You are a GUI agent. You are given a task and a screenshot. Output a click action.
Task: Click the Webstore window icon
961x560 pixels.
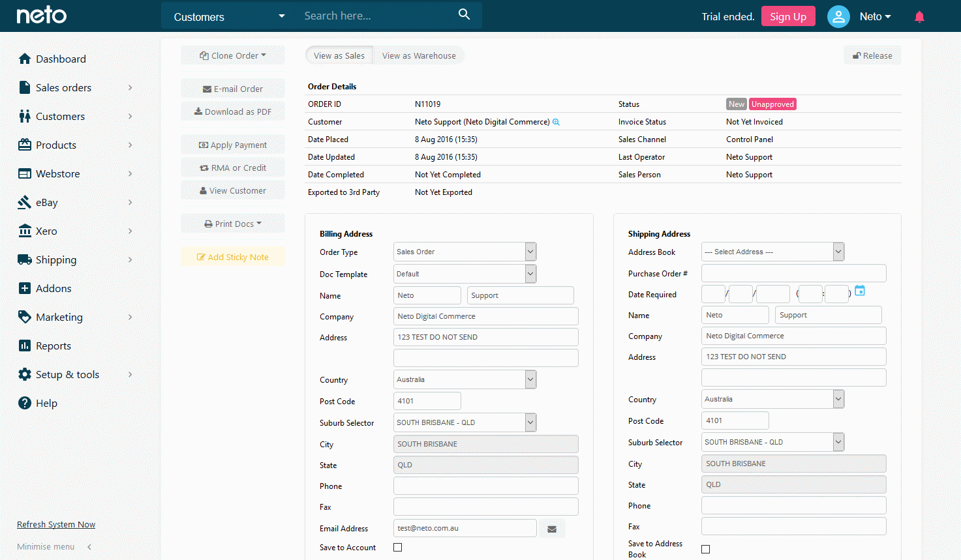pyautogui.click(x=25, y=173)
